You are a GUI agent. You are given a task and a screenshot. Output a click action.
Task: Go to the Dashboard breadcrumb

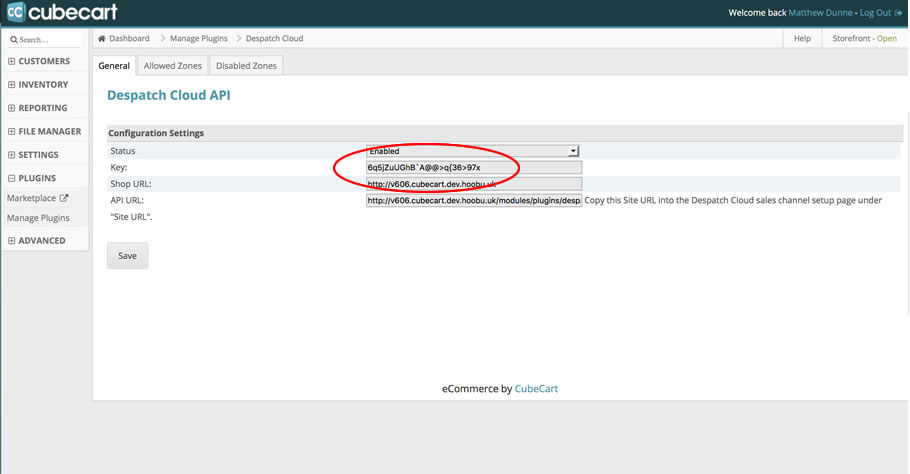(x=129, y=38)
